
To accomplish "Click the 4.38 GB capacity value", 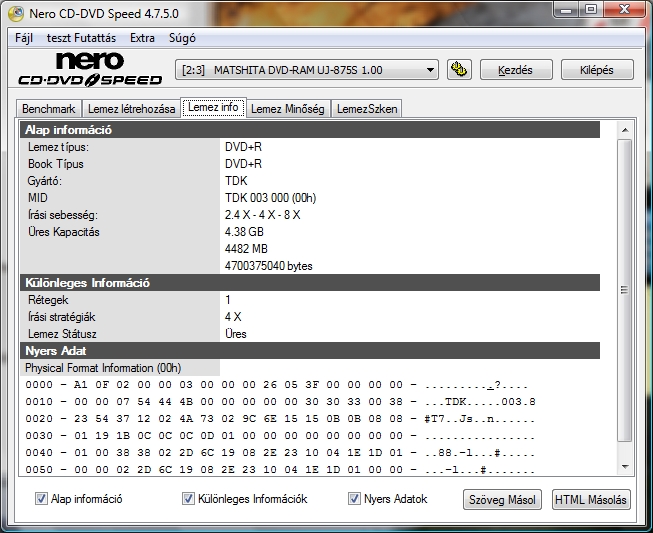I will point(244,232).
